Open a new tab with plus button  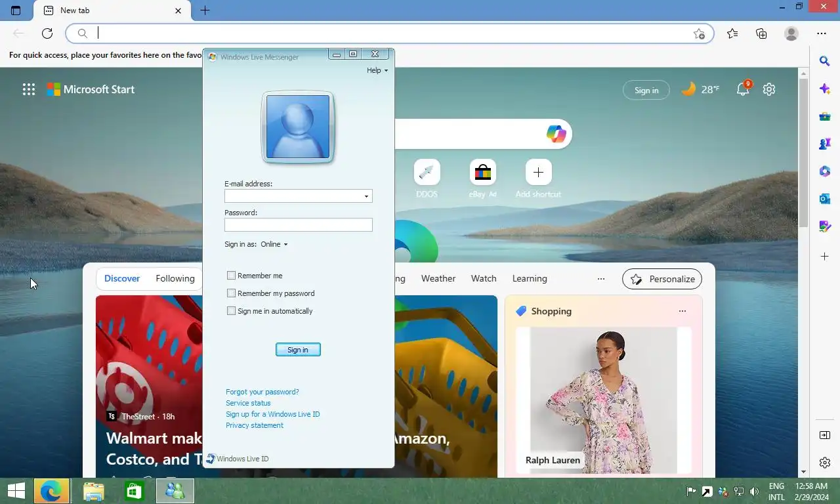[205, 10]
